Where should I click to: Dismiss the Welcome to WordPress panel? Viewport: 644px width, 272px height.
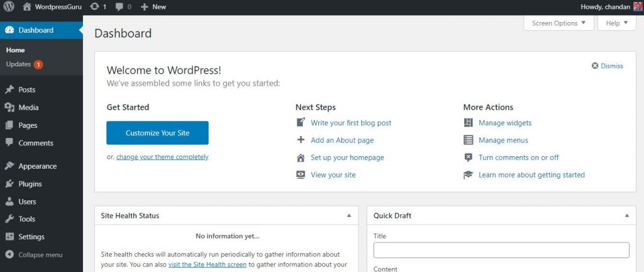607,65
